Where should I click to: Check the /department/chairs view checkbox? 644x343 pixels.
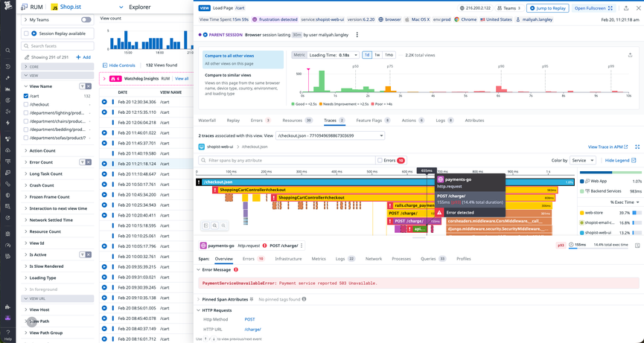26,121
